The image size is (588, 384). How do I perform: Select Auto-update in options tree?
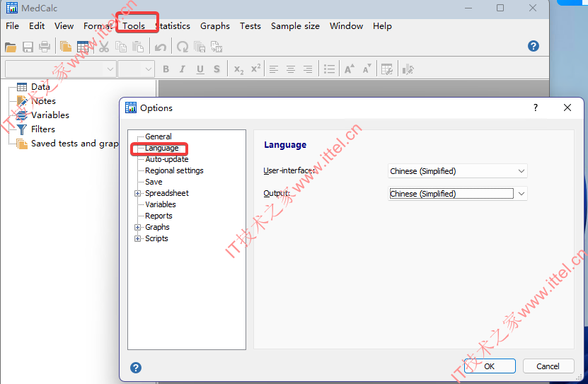tap(167, 159)
